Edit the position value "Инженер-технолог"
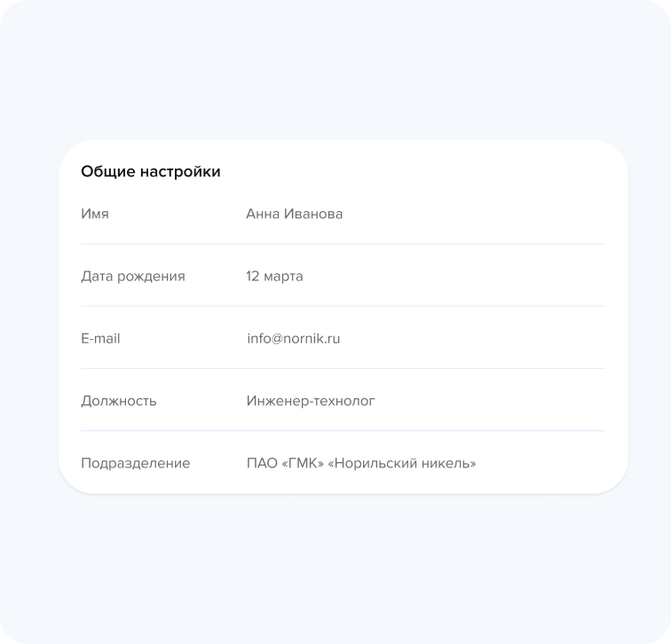Screen dimensions: 671x644 tap(311, 401)
